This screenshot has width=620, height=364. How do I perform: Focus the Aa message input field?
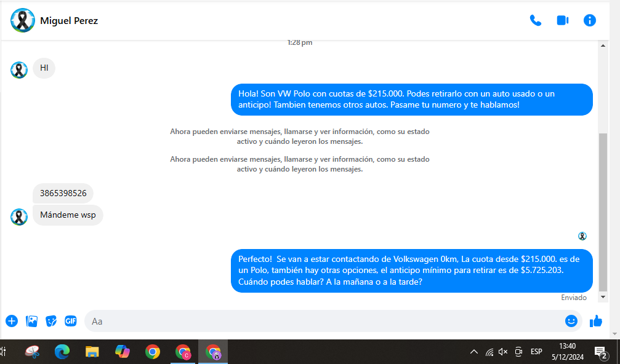pyautogui.click(x=324, y=321)
